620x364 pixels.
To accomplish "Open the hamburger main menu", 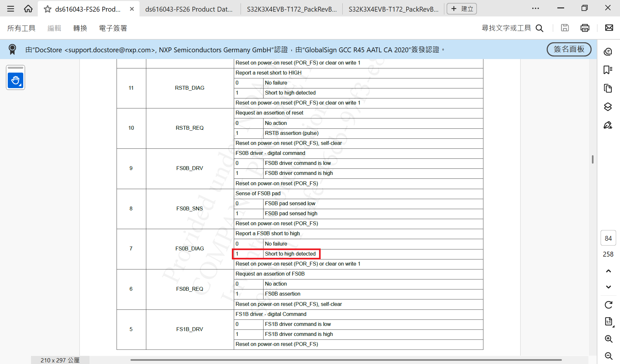I will point(11,9).
